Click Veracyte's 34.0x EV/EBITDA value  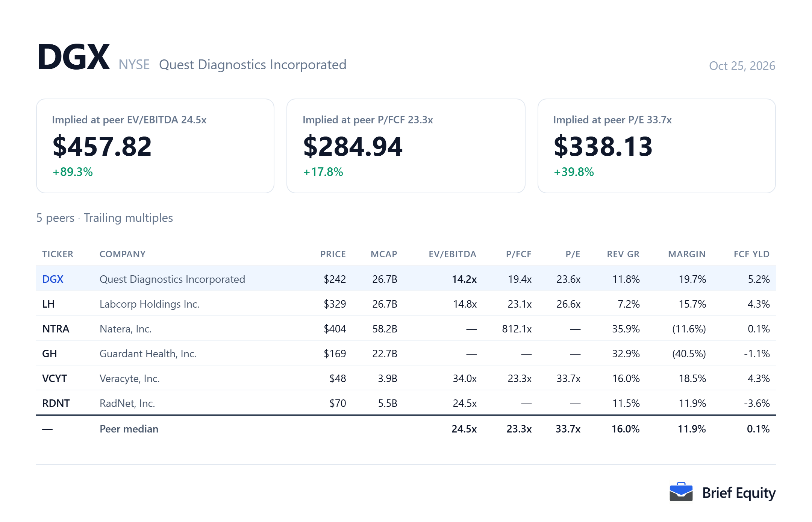point(465,378)
